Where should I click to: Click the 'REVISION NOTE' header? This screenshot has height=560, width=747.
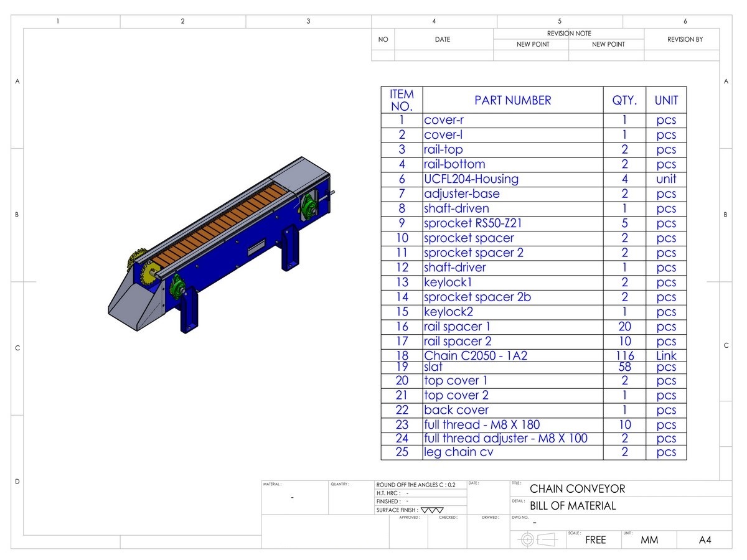569,34
